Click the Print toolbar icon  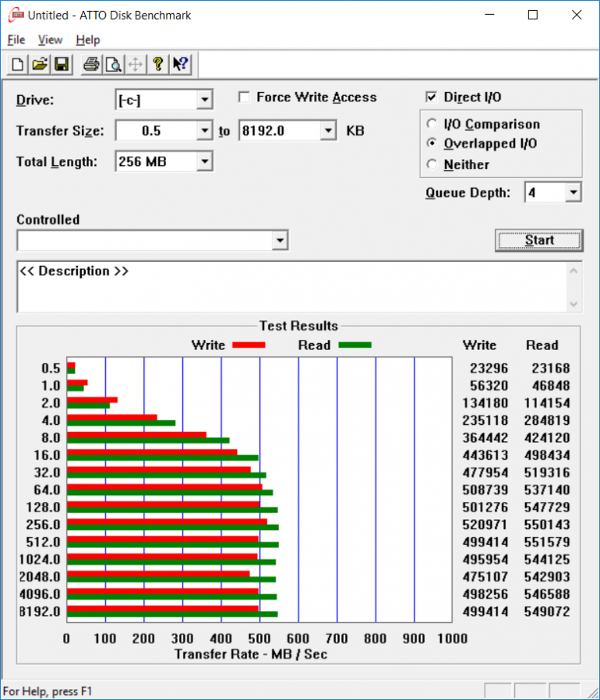point(91,64)
